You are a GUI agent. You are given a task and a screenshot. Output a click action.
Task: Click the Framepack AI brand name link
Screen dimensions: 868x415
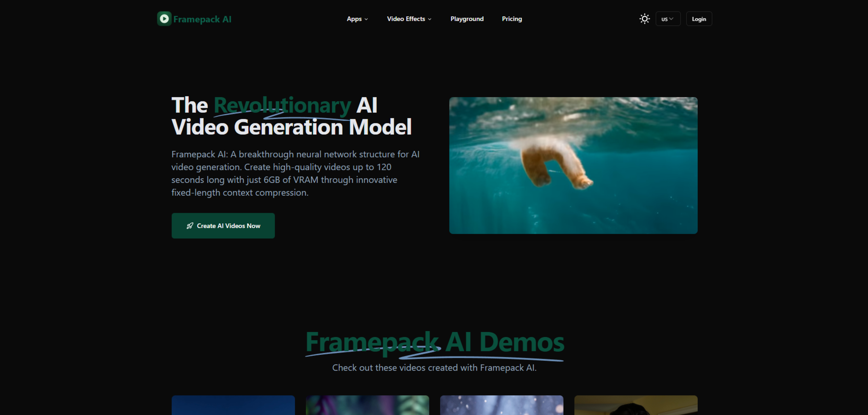[203, 19]
